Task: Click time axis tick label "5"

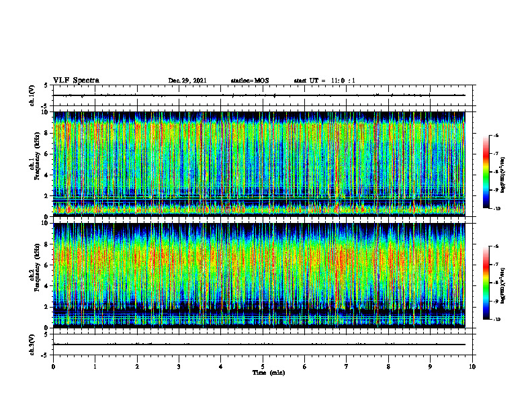Action: click(x=263, y=367)
